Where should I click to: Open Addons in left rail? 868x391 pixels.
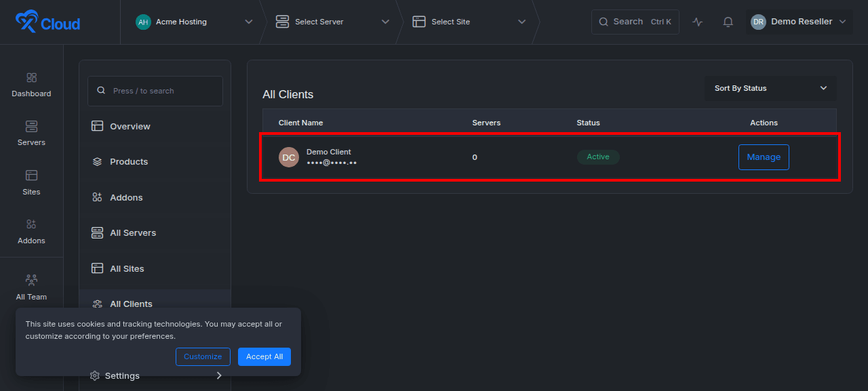click(x=31, y=232)
